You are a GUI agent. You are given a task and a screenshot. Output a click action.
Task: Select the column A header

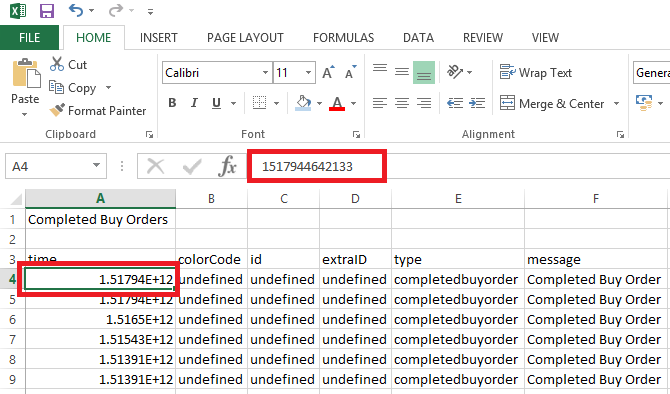100,198
